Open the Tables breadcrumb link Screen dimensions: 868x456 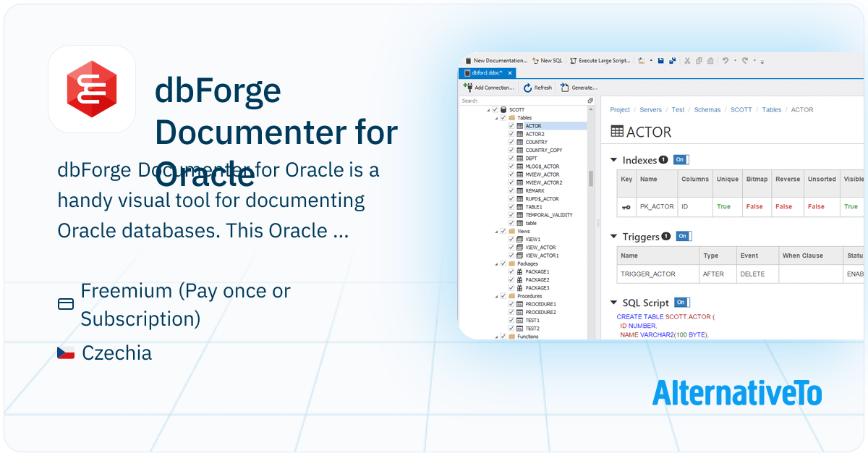pyautogui.click(x=772, y=110)
